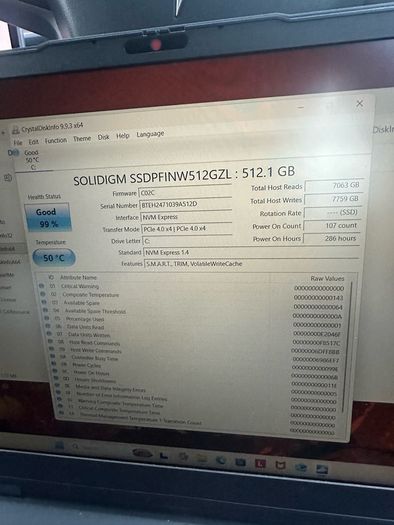Open the File menu
The height and width of the screenshot is (525, 394).
point(18,143)
